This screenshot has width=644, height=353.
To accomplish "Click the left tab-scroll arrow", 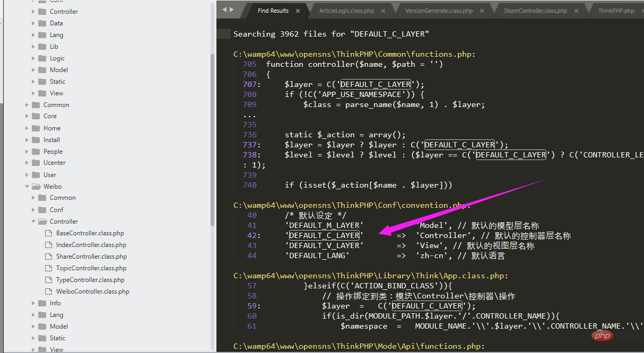I will 224,10.
